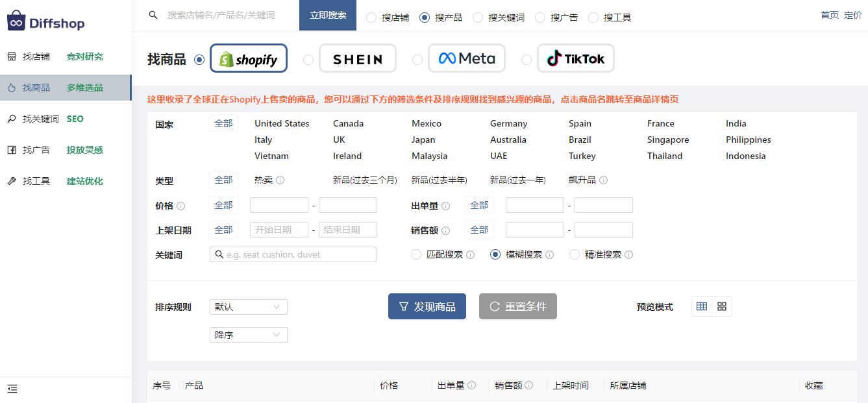This screenshot has height=403, width=868.
Task: Open the 开始日期 date picker
Action: tap(279, 230)
